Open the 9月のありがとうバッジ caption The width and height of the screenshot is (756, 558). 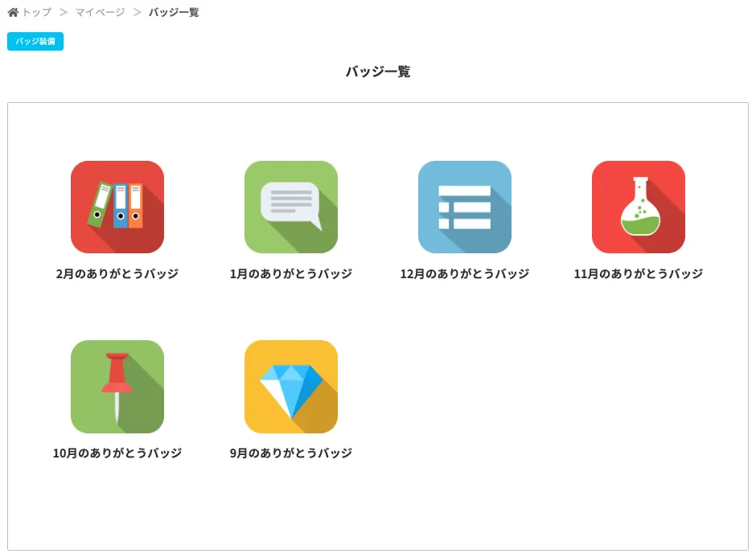click(291, 453)
